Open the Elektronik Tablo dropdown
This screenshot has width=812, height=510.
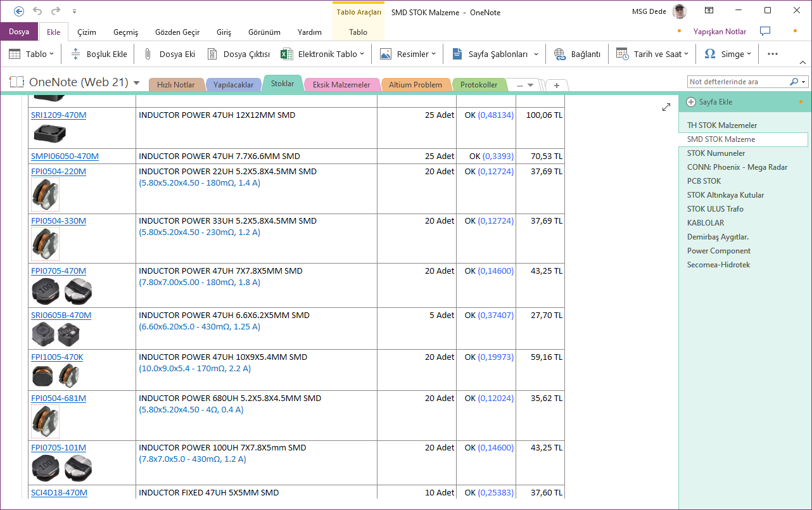point(323,54)
